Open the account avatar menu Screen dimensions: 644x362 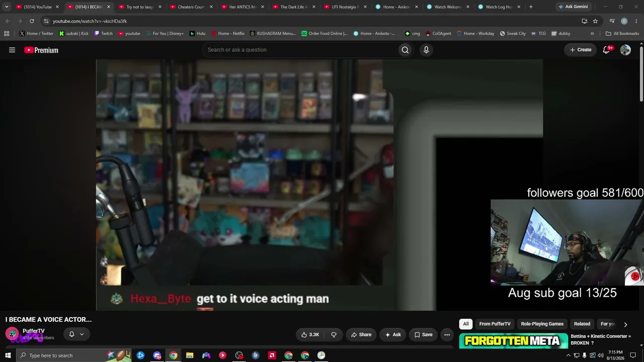click(625, 50)
